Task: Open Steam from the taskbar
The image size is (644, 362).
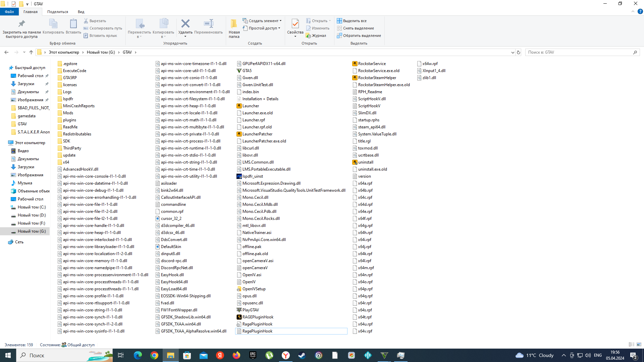Action: click(302, 355)
